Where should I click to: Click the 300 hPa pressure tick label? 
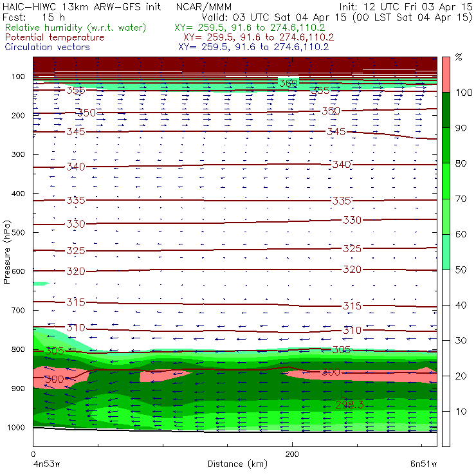18,154
